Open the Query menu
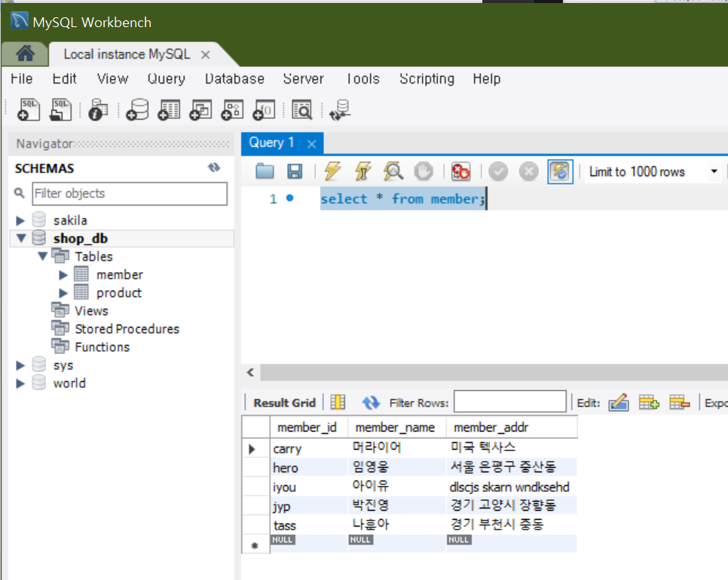Screen dimensions: 728x580 [x=167, y=79]
